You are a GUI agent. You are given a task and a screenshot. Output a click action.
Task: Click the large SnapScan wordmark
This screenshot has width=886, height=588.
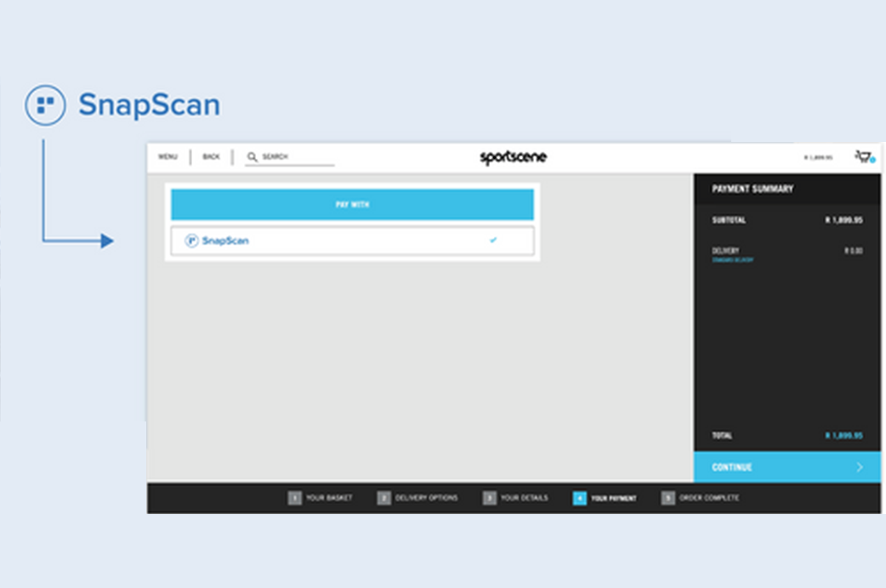point(149,105)
